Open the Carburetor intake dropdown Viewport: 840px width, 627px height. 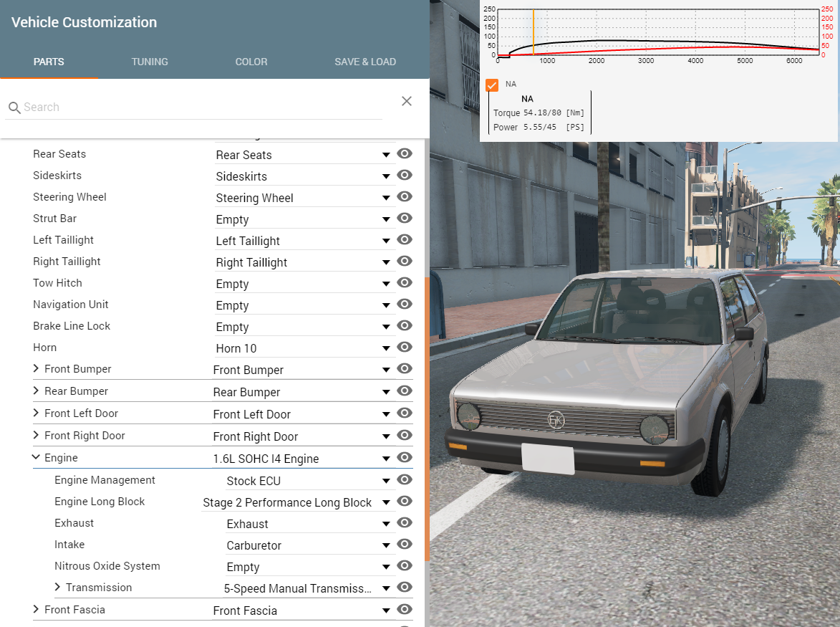point(309,545)
